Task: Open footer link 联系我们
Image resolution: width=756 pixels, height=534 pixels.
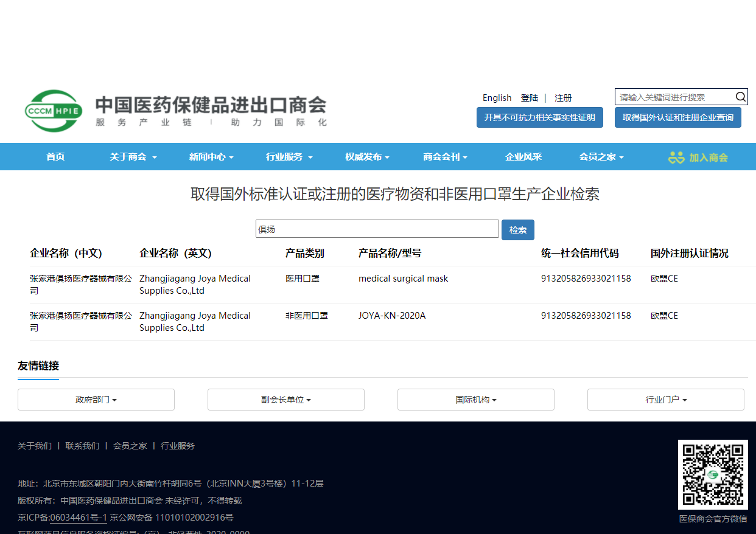Action: point(82,446)
